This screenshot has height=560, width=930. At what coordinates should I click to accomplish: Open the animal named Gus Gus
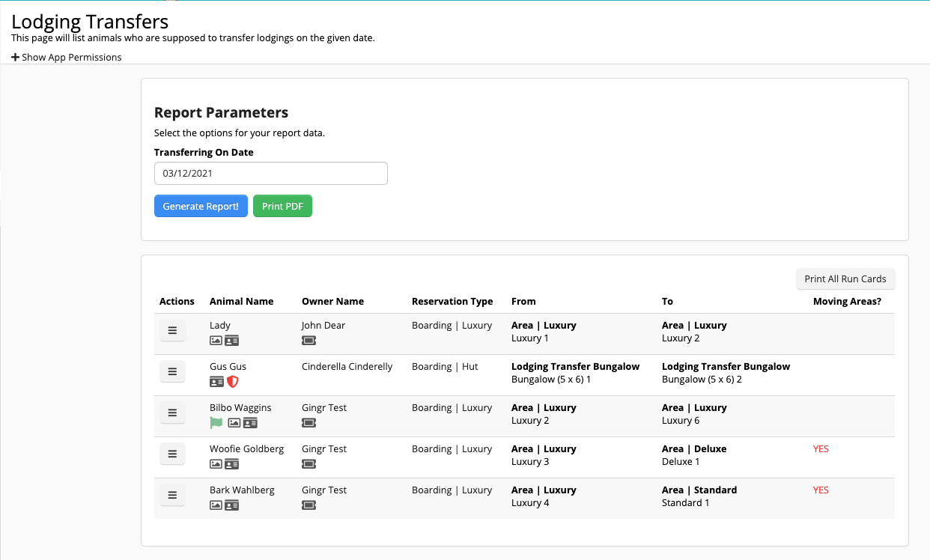[x=228, y=367]
